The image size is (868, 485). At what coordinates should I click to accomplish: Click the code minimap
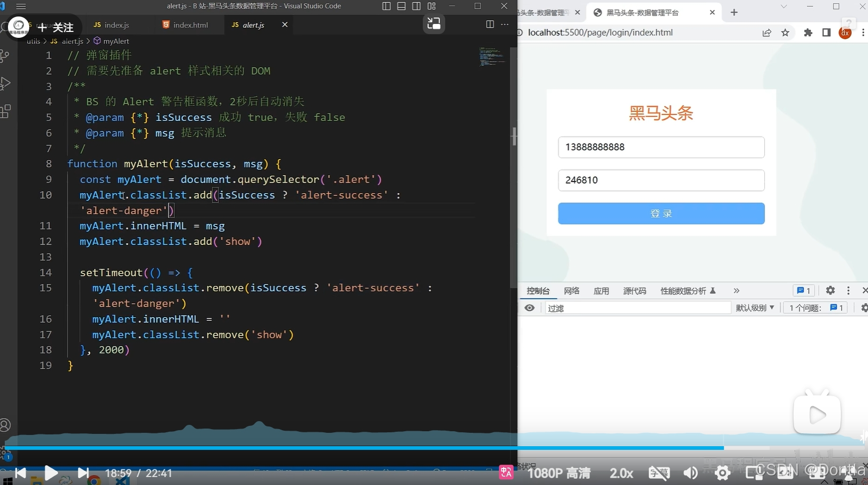[492, 56]
